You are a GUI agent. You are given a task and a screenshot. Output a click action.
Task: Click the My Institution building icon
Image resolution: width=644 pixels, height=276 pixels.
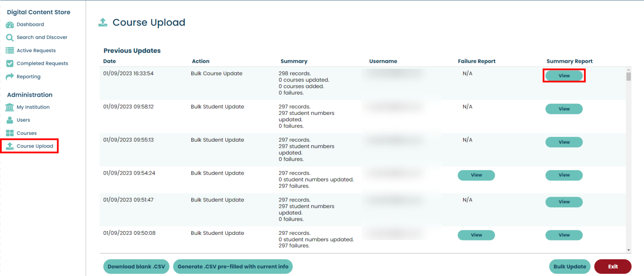point(10,107)
